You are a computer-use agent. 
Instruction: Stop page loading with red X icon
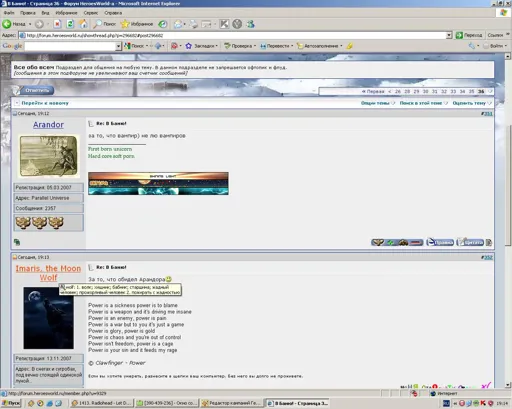(x=57, y=24)
